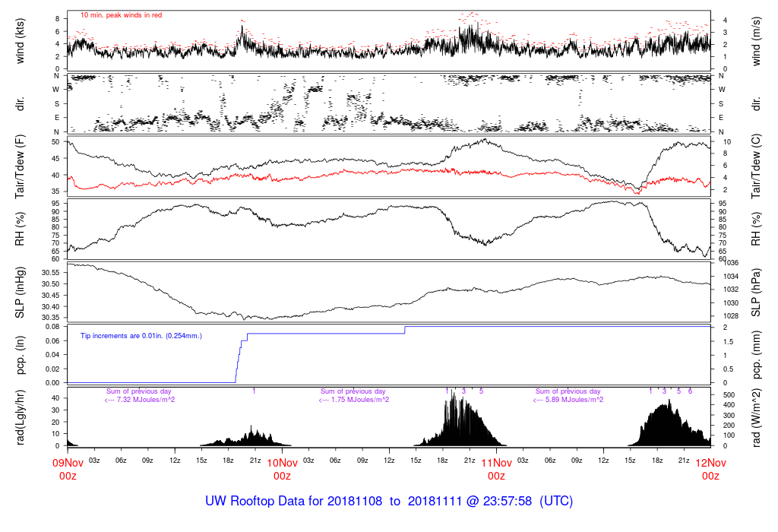
Task: Click the "1.75 MJoules/m^2" daily sum text
Action: pos(360,400)
